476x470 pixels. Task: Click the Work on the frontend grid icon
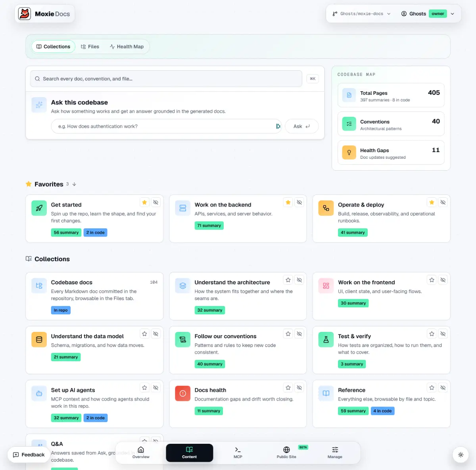(326, 285)
